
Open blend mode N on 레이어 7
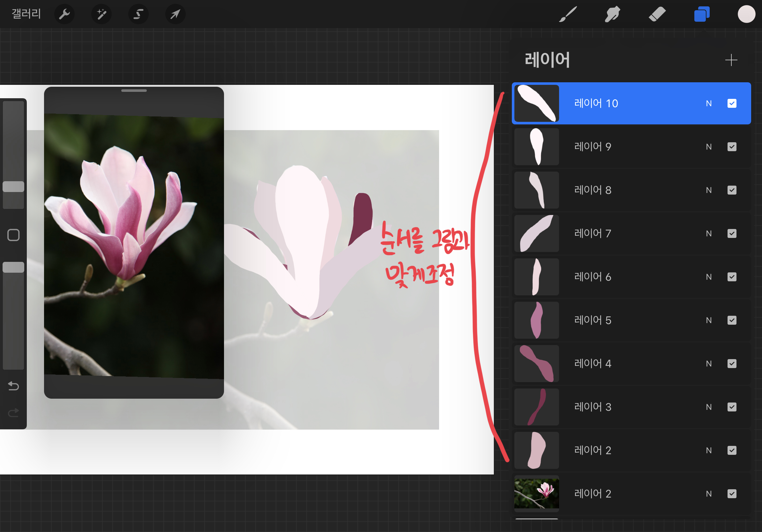coord(709,233)
